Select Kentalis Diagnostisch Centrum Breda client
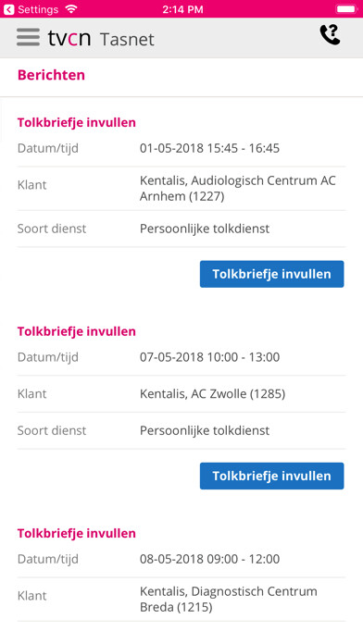The width and height of the screenshot is (363, 644). pos(229,600)
